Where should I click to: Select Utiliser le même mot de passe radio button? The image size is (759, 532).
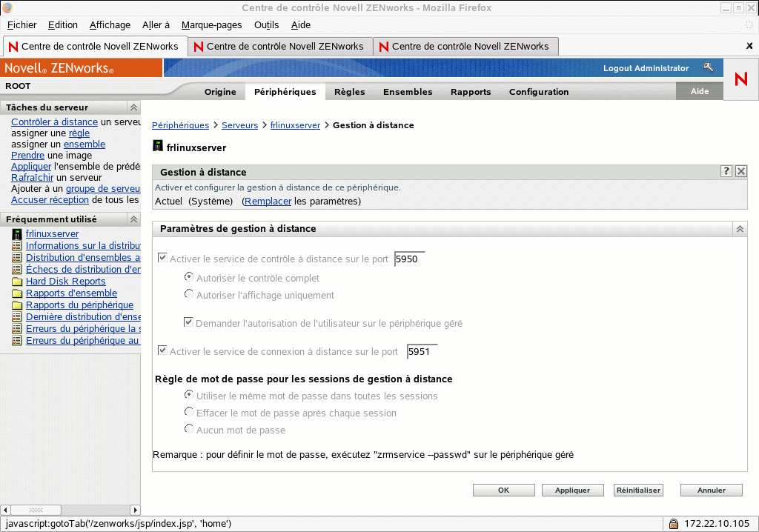pyautogui.click(x=189, y=394)
